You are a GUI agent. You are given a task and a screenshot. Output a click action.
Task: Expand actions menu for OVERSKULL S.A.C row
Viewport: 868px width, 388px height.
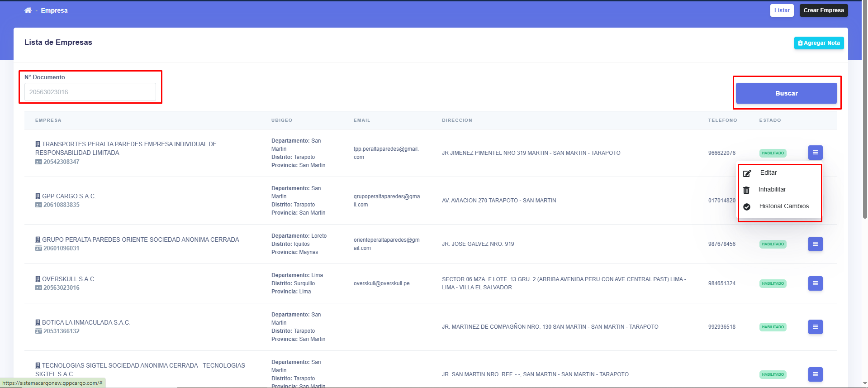coord(815,283)
